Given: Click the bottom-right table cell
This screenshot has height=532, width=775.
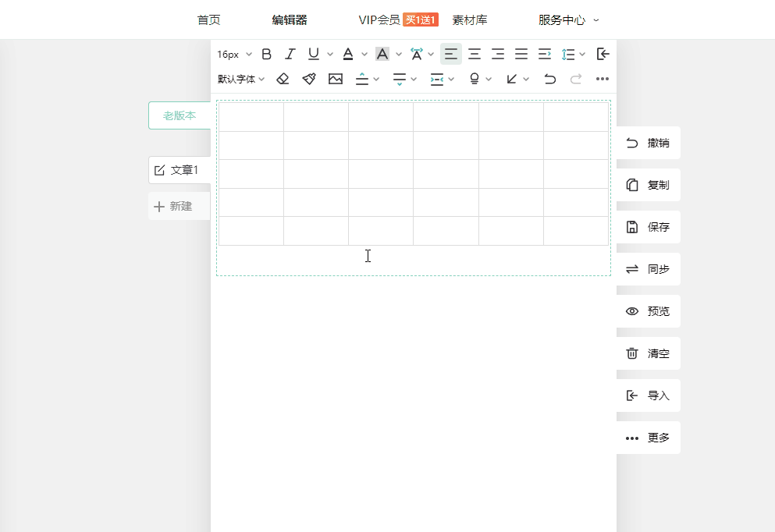Looking at the screenshot, I should 576,231.
